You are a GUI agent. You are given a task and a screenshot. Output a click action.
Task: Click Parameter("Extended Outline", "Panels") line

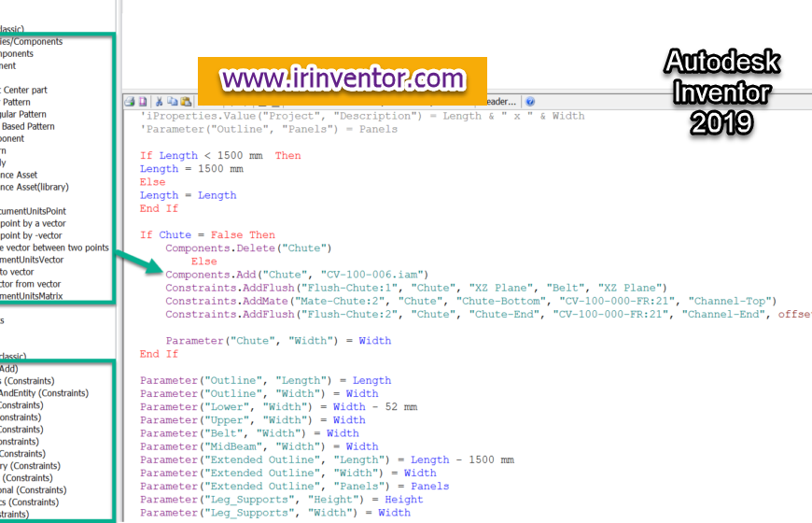click(x=295, y=487)
